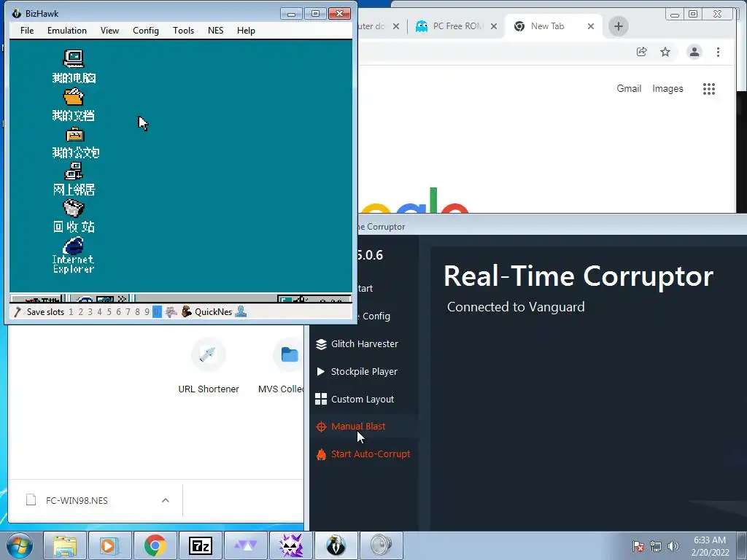Open the BizHawk Emulation menu
The height and width of the screenshot is (560, 747).
pos(67,31)
